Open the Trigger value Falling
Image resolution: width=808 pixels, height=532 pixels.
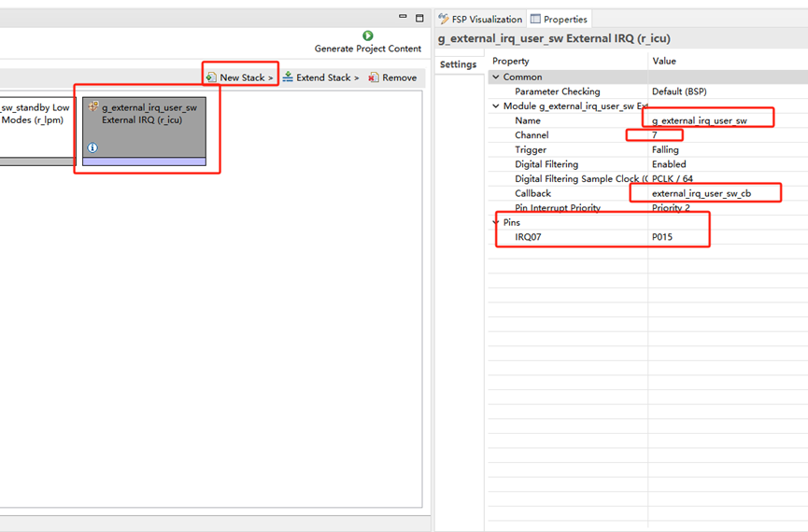coord(665,150)
